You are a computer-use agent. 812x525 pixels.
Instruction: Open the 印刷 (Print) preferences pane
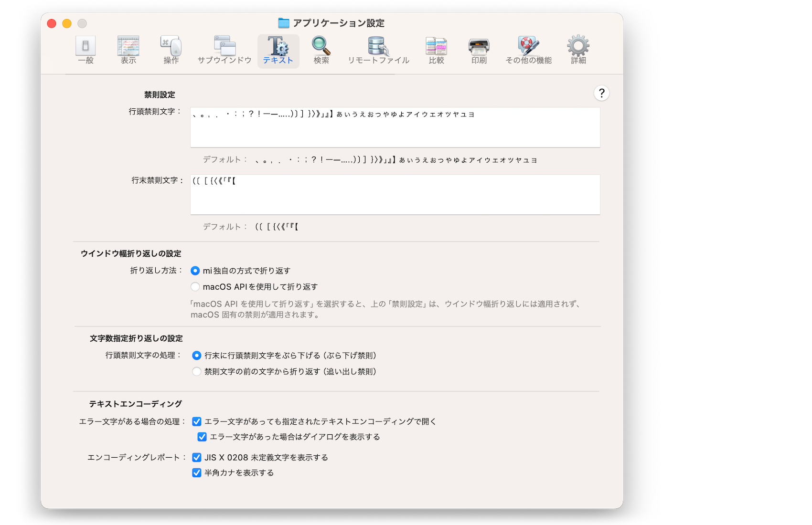coord(479,50)
